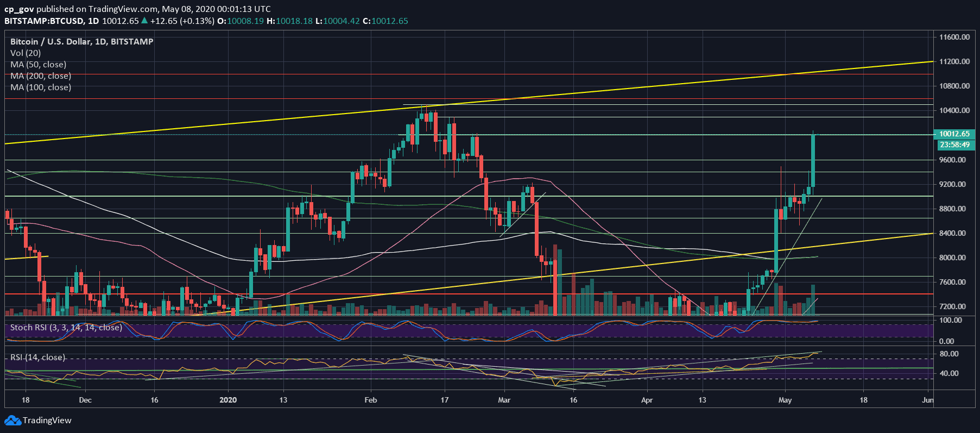Click the 'cp_gov published on TradingView.com' header line
The height and width of the screenshot is (433, 980).
coord(137,9)
